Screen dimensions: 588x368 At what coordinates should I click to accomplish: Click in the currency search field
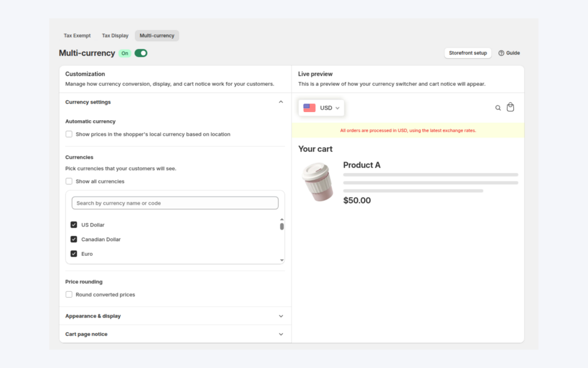tap(175, 203)
